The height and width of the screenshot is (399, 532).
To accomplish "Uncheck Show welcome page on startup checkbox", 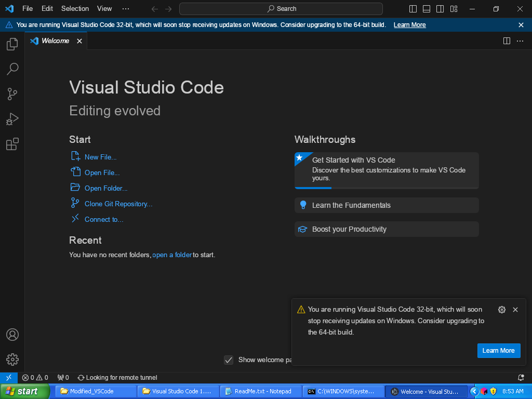I will (x=229, y=360).
